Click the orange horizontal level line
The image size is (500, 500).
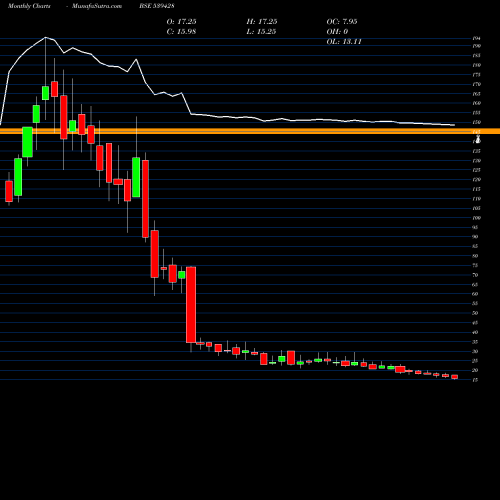[250, 131]
